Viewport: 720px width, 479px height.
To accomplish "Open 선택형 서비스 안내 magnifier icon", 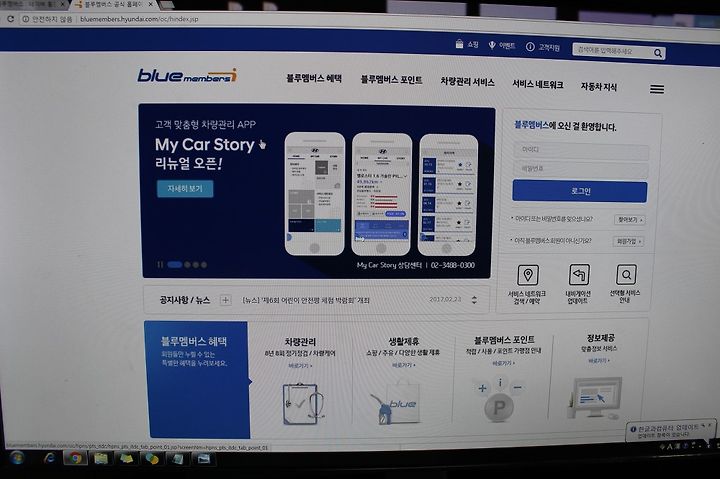I will tap(626, 275).
